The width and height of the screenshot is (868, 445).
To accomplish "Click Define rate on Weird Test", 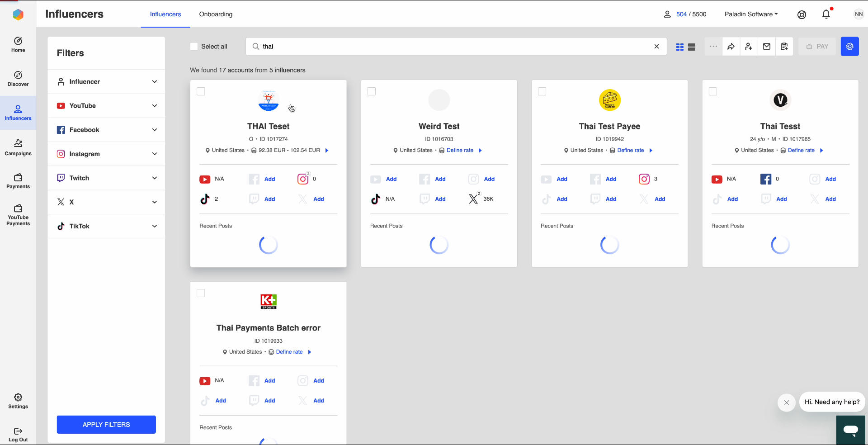I will coord(460,151).
